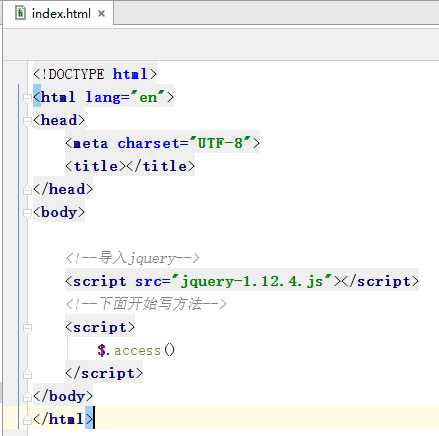Click the jquery-1.12.4.js src value
The width and height of the screenshot is (439, 436).
coord(252,282)
